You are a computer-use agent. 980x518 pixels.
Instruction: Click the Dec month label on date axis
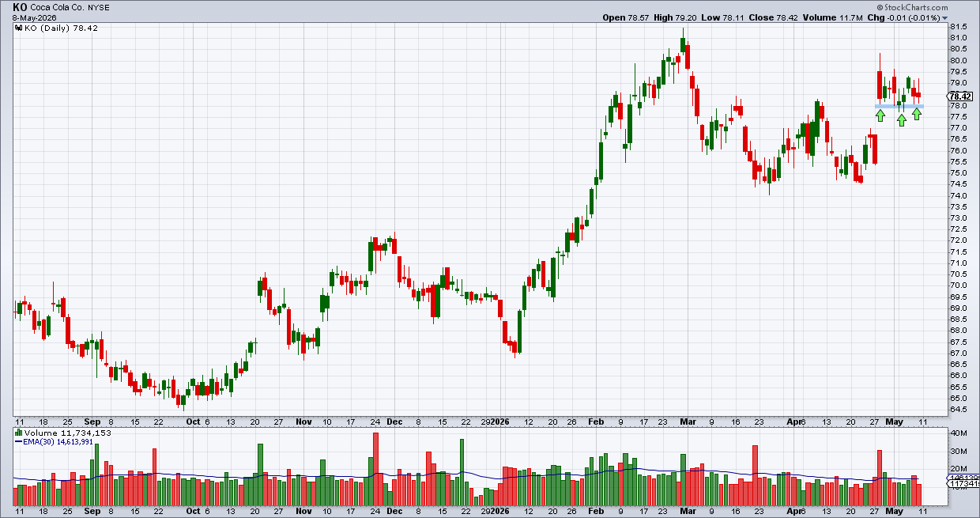point(394,422)
